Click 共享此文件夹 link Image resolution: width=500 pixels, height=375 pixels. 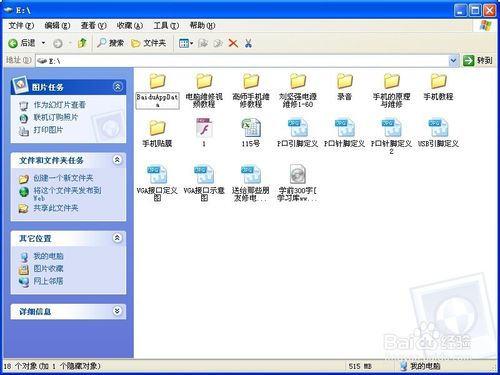(x=56, y=208)
